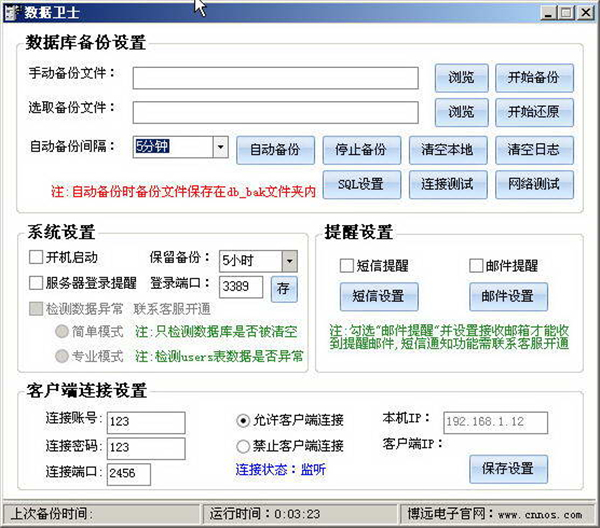Screen dimensions: 600x528
Task: Click 停止备份 button
Action: (362, 150)
